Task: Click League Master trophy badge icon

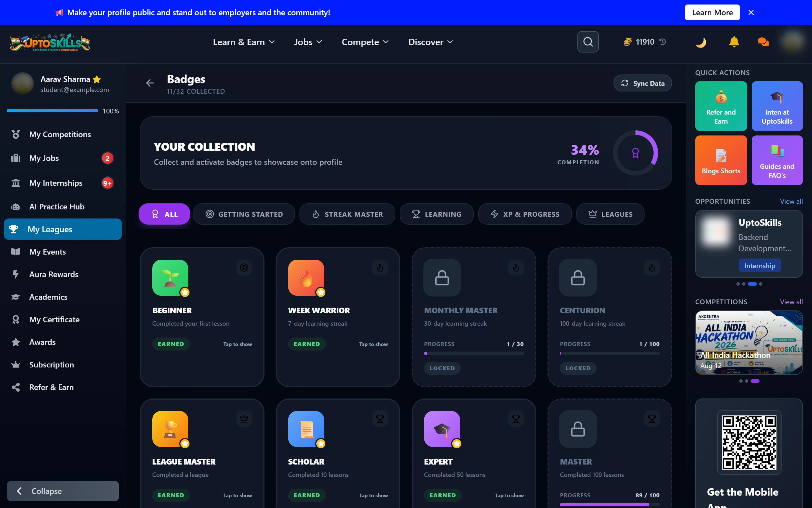Action: (x=170, y=429)
